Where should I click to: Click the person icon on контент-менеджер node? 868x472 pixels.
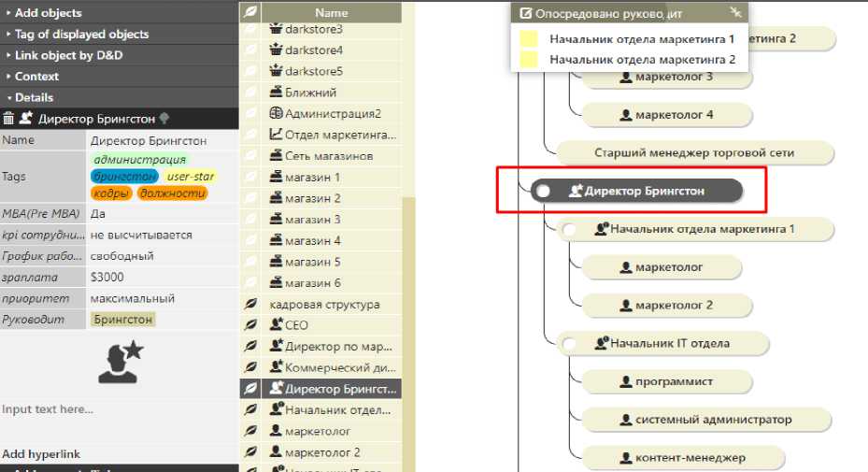pos(625,458)
